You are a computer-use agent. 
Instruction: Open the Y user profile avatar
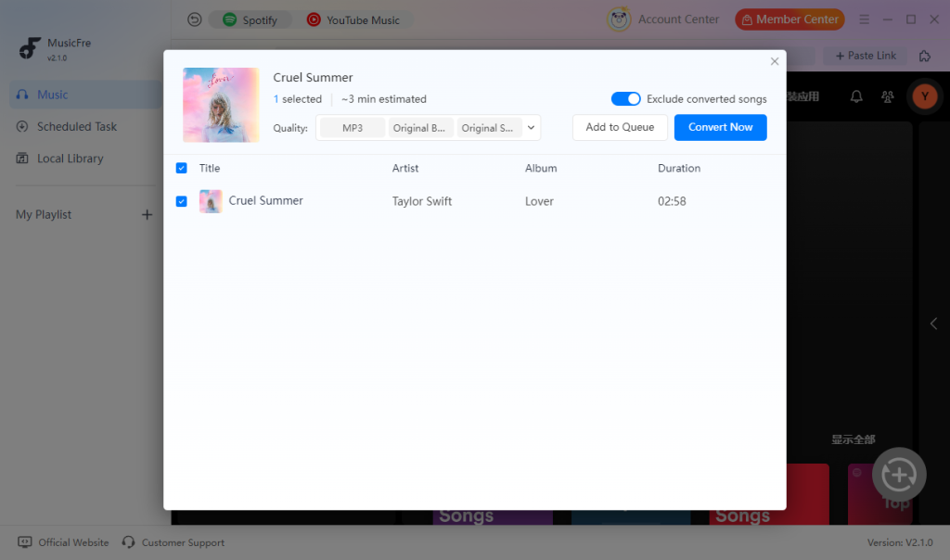(925, 96)
